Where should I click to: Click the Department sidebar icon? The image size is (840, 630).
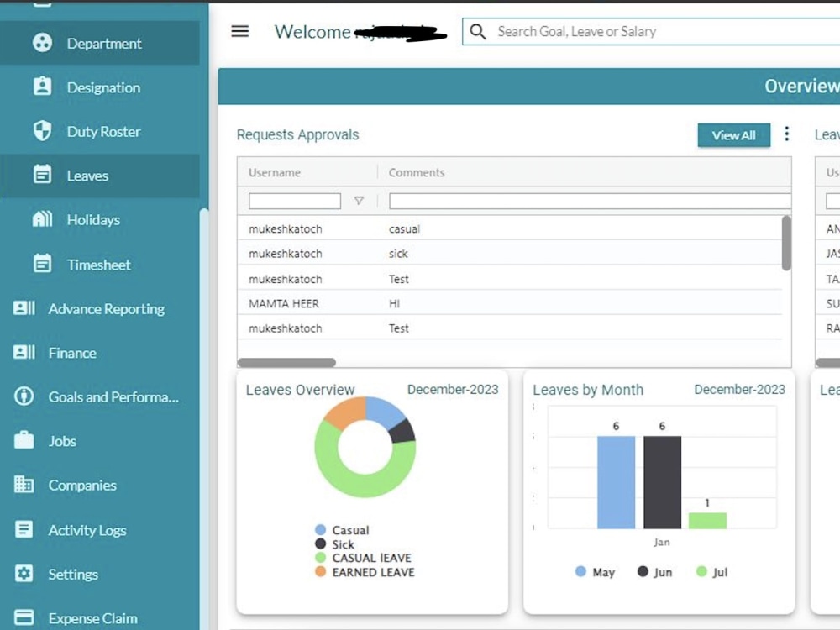tap(42, 42)
